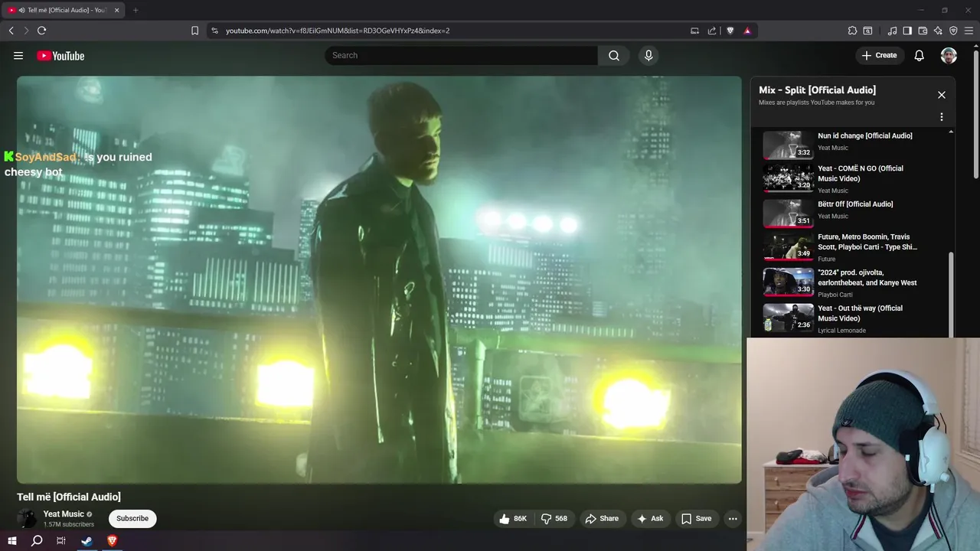Dislike the video showing 568
This screenshot has height=551, width=980.
tap(554, 518)
